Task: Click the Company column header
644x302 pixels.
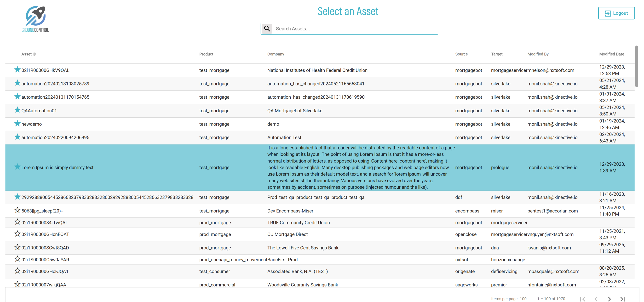Action: click(x=276, y=54)
